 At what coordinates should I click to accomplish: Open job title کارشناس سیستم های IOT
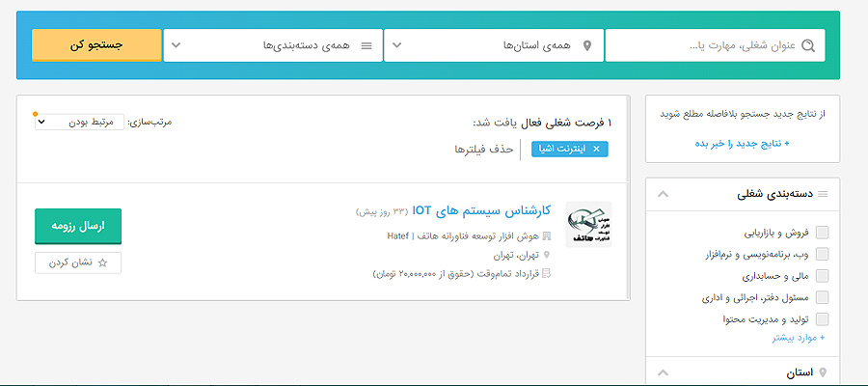pos(481,210)
